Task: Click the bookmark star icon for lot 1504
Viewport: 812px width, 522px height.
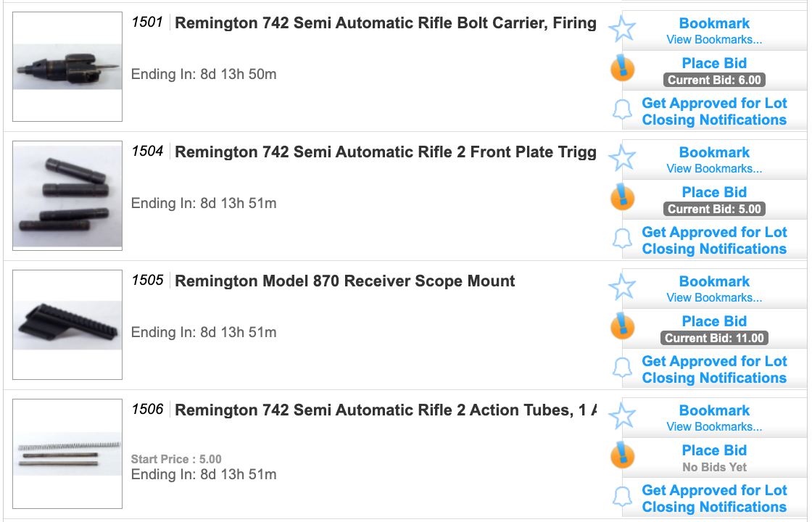Action: click(x=622, y=159)
